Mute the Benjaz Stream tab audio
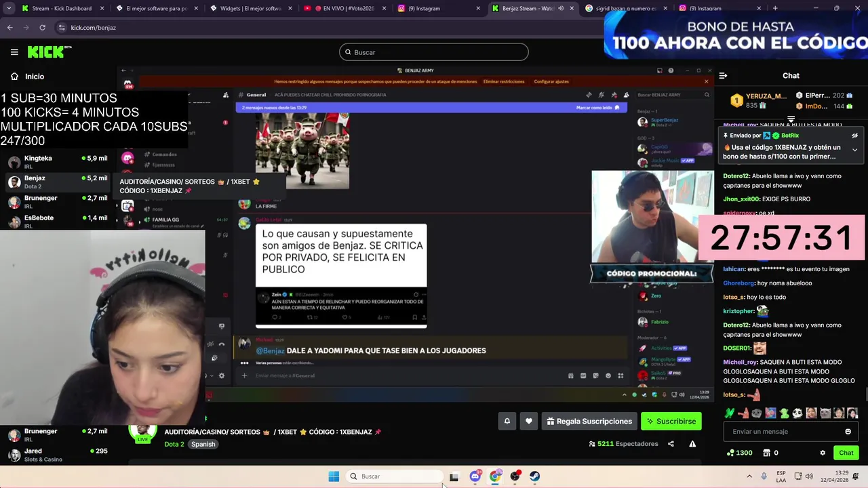This screenshot has width=868, height=488. point(561,8)
